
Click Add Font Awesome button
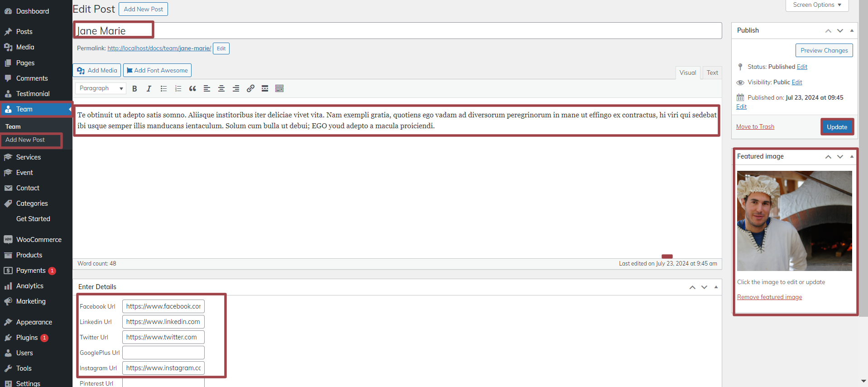(157, 70)
